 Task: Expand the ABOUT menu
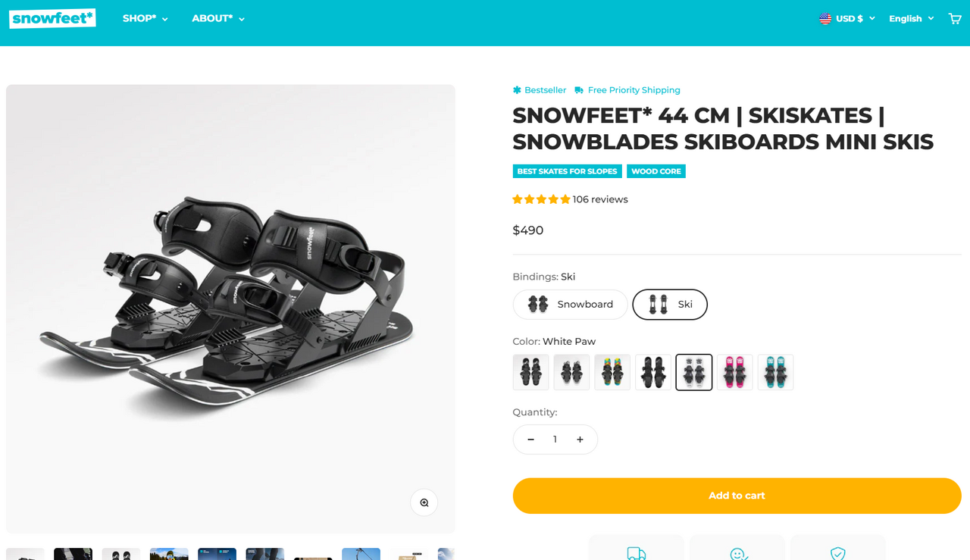coord(218,19)
